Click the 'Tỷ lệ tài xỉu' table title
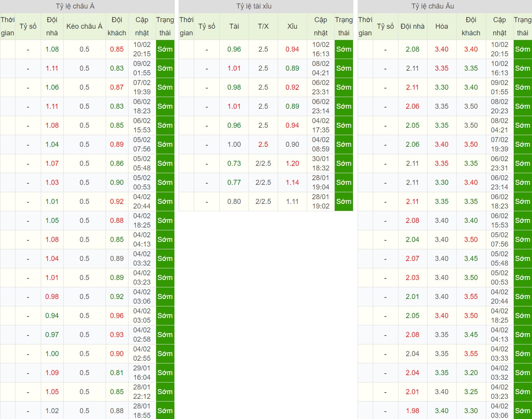This screenshot has height=419, width=532. pyautogui.click(x=254, y=6)
